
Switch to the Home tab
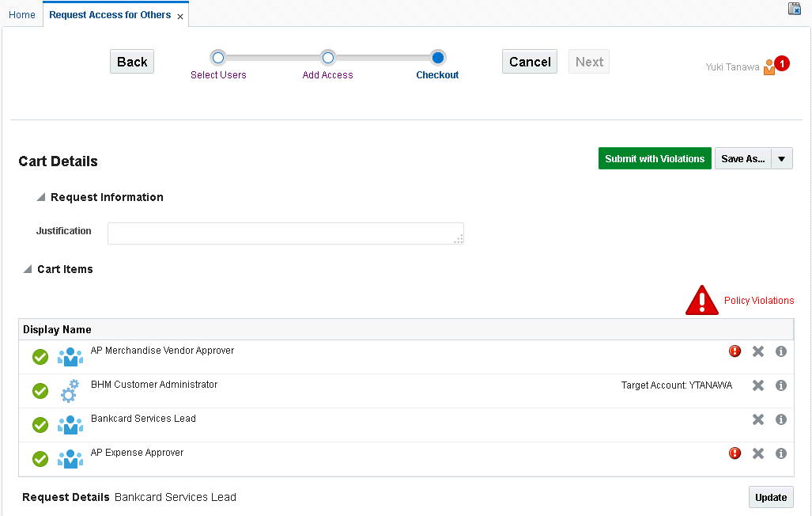click(x=22, y=15)
